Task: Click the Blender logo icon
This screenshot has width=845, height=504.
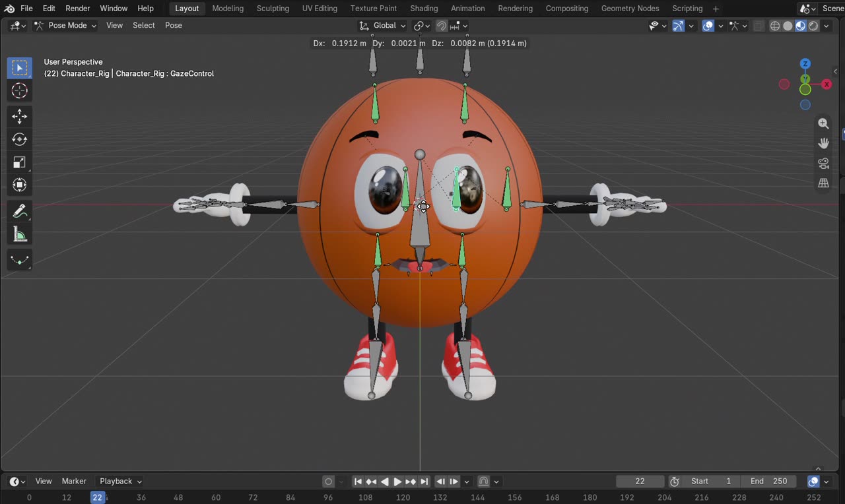Action: (x=9, y=9)
